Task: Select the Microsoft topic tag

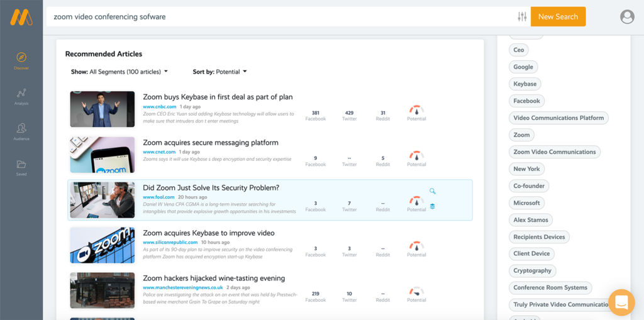Action: click(526, 203)
